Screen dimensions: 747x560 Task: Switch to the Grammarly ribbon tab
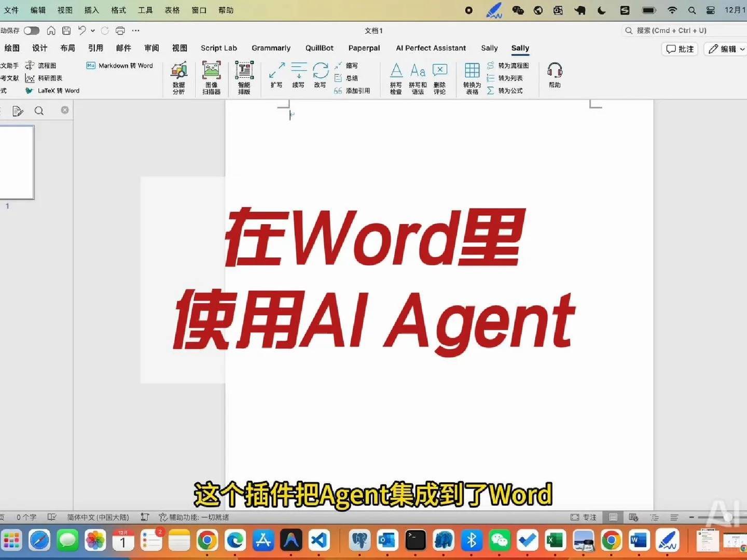[x=271, y=48]
